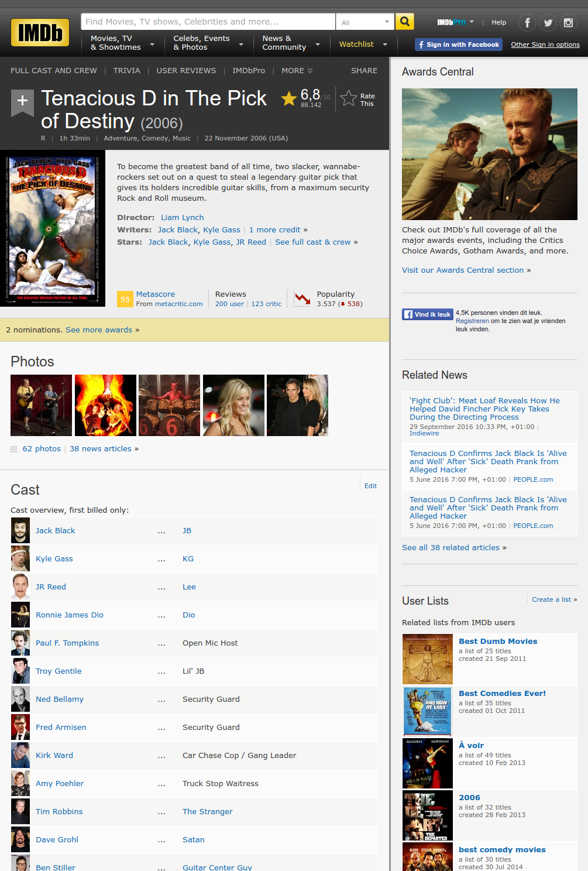Open IMDb's Facebook page icon
This screenshot has height=871, width=588.
coord(527,23)
